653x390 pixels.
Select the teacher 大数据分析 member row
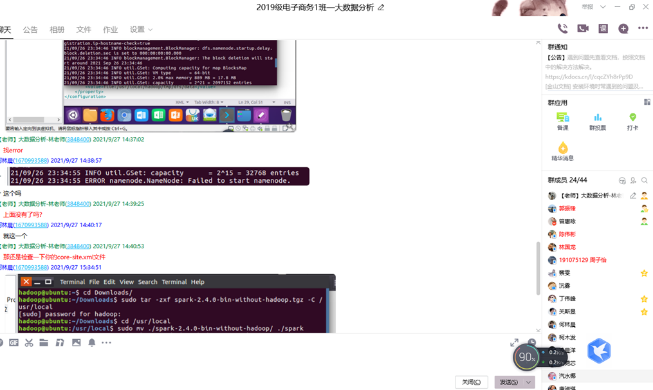click(598, 195)
